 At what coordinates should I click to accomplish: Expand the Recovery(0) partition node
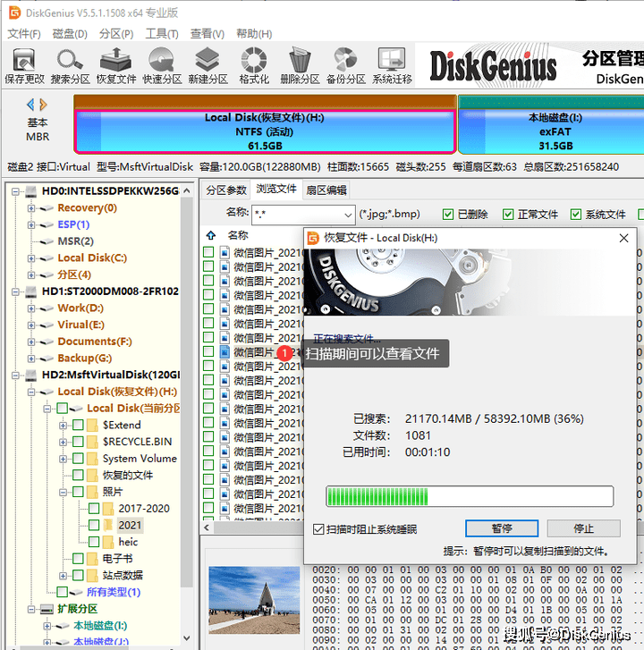pyautogui.click(x=31, y=208)
